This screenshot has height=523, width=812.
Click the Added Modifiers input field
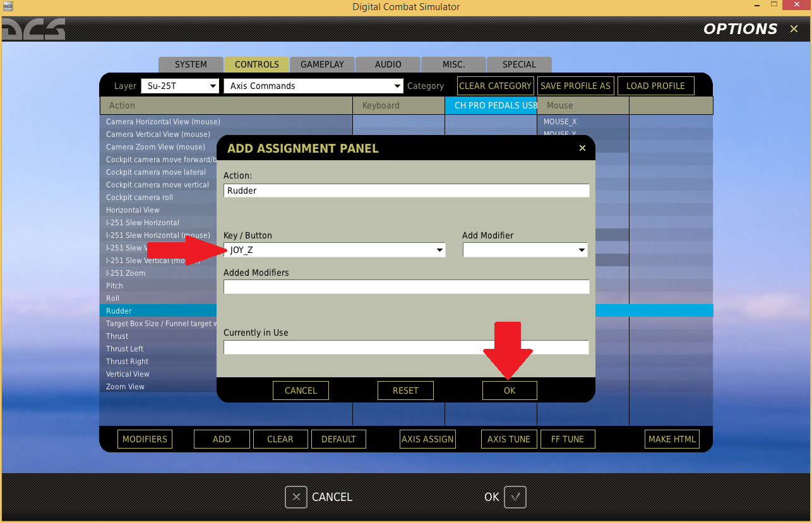pos(406,287)
